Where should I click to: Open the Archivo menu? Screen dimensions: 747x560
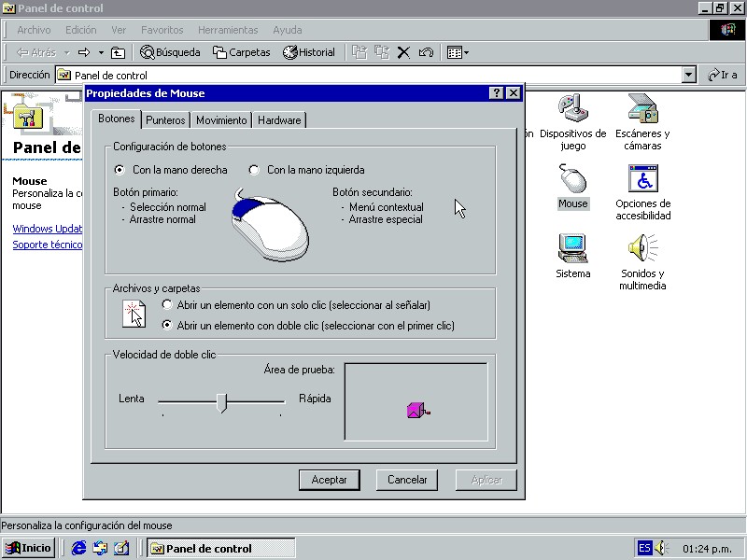(34, 30)
